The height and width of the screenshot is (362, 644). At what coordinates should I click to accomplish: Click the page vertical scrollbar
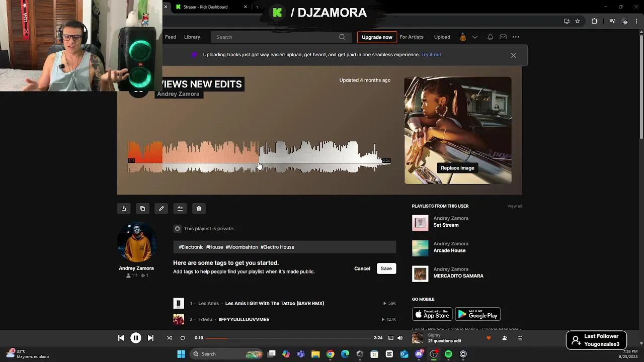(x=641, y=84)
